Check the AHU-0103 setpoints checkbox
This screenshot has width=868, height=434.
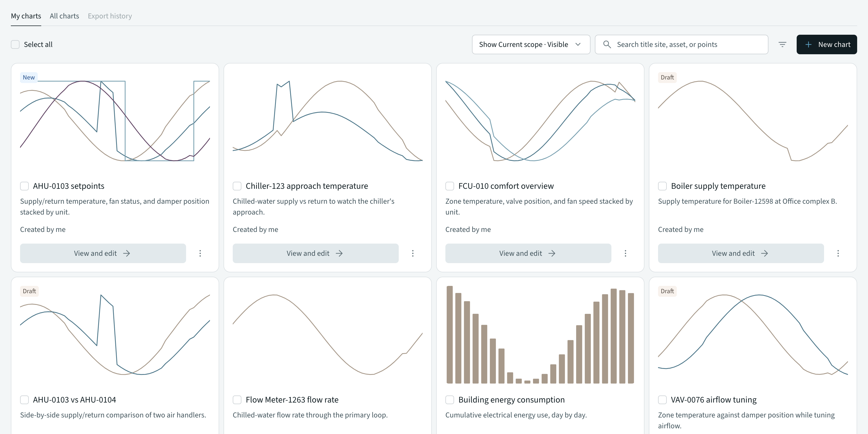(24, 186)
